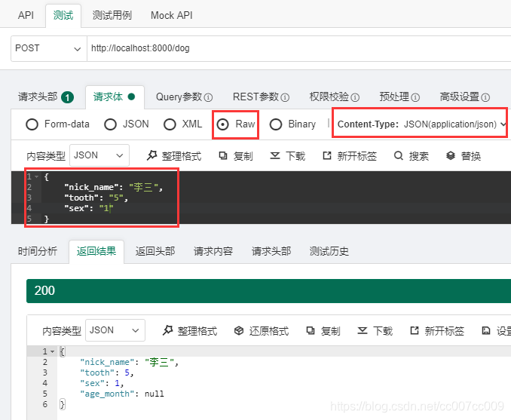Open the 高级设置 tab
The height and width of the screenshot is (420, 511).
point(464,97)
